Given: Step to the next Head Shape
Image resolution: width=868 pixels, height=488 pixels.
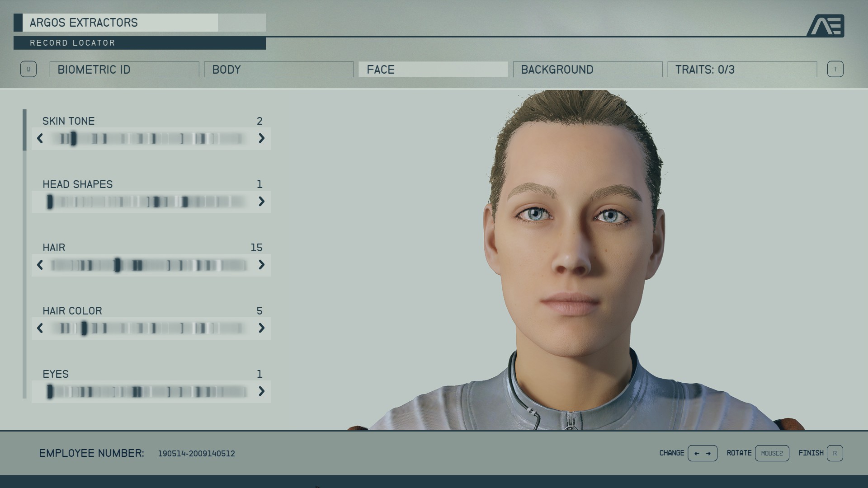Looking at the screenshot, I should tap(262, 202).
